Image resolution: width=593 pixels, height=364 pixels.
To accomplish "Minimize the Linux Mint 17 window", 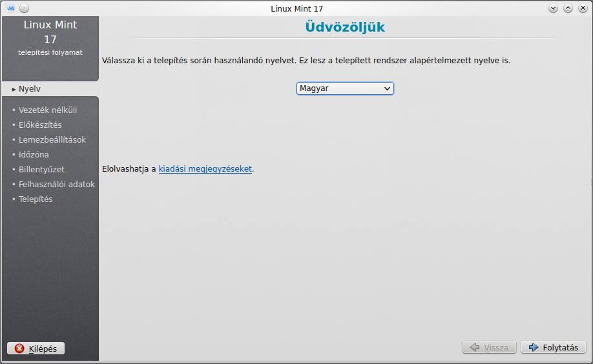I will click(554, 8).
